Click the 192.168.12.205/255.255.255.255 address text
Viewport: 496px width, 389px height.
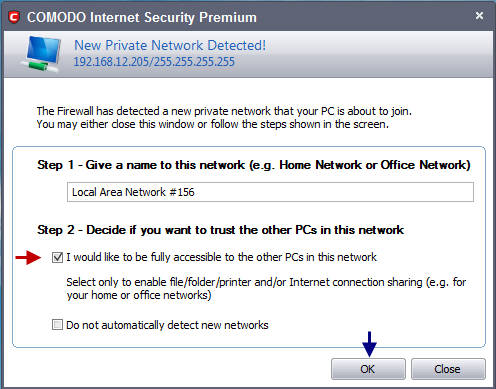point(154,62)
